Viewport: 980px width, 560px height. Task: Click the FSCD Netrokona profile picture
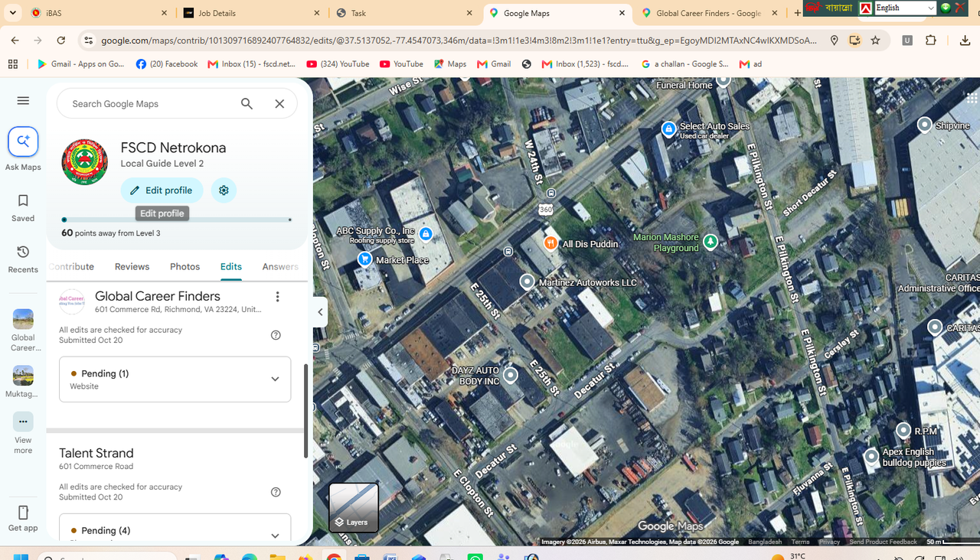(84, 162)
